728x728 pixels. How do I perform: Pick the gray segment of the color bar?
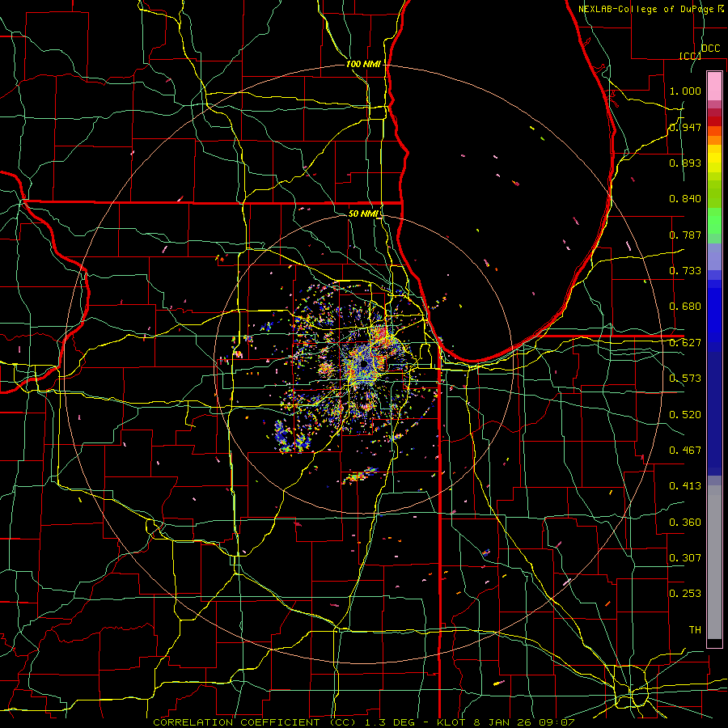click(x=714, y=562)
